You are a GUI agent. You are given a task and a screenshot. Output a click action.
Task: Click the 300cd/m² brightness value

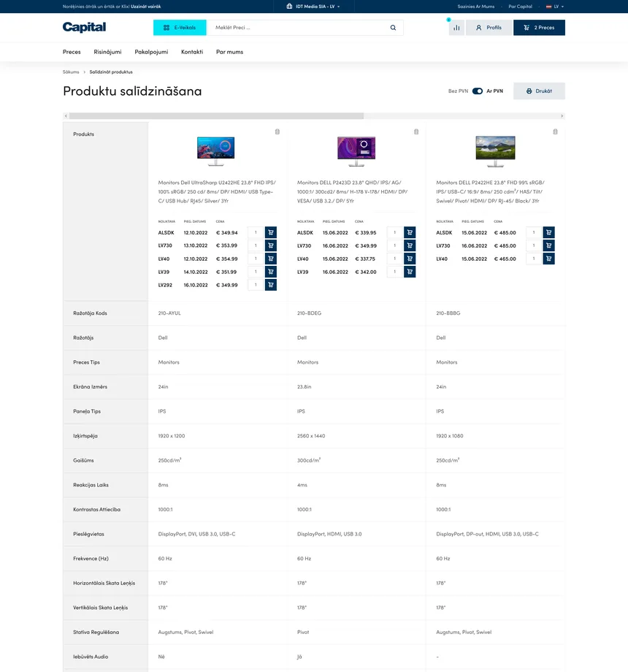click(x=309, y=460)
